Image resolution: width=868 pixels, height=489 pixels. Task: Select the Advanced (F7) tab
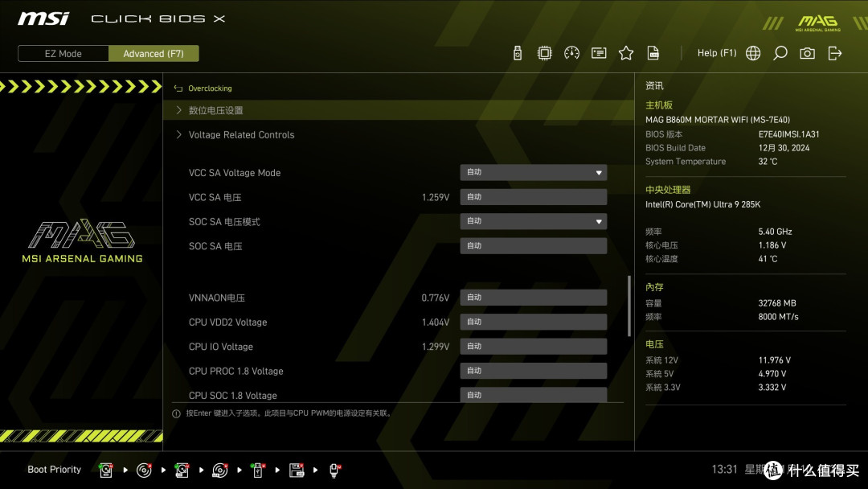(154, 54)
